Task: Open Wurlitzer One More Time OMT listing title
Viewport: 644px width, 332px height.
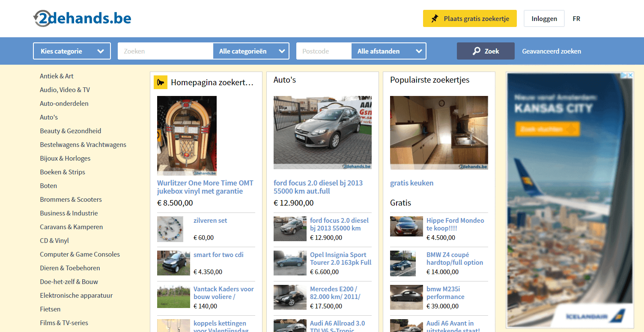Action: coord(205,187)
